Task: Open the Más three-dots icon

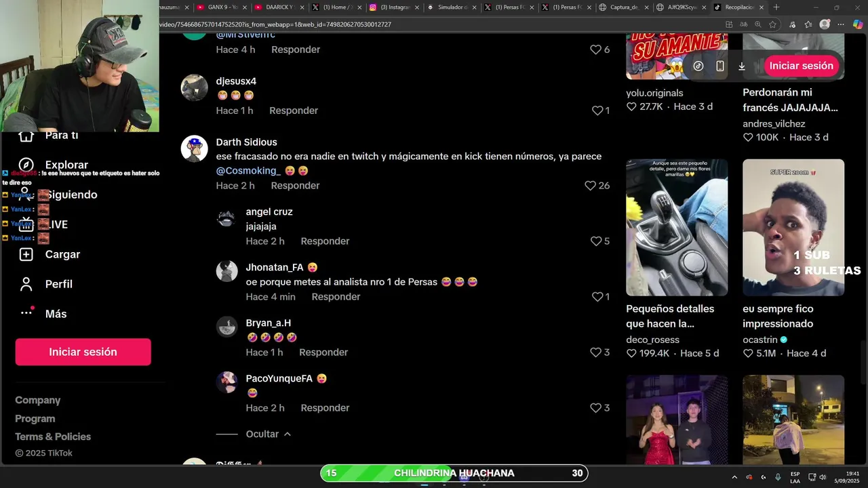Action: click(x=27, y=312)
